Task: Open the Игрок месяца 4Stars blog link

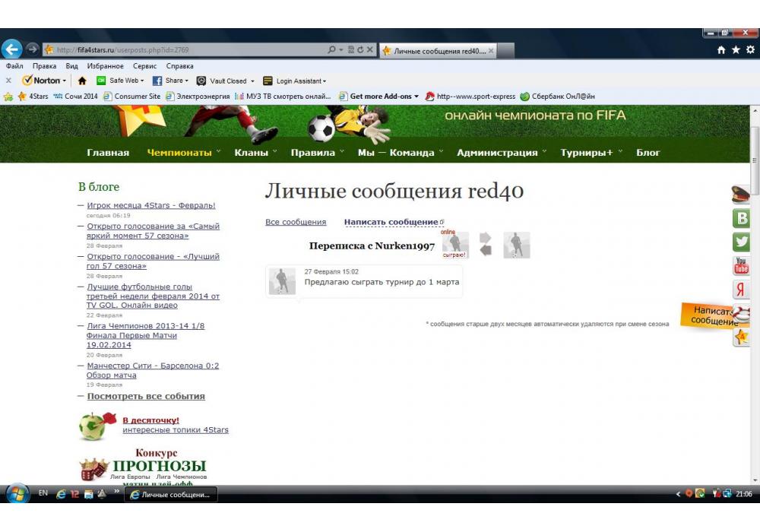Action: 151,205
